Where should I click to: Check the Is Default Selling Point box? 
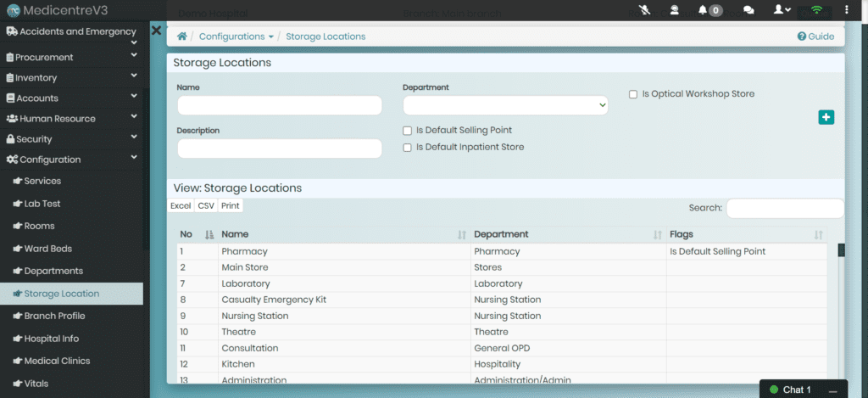(408, 131)
